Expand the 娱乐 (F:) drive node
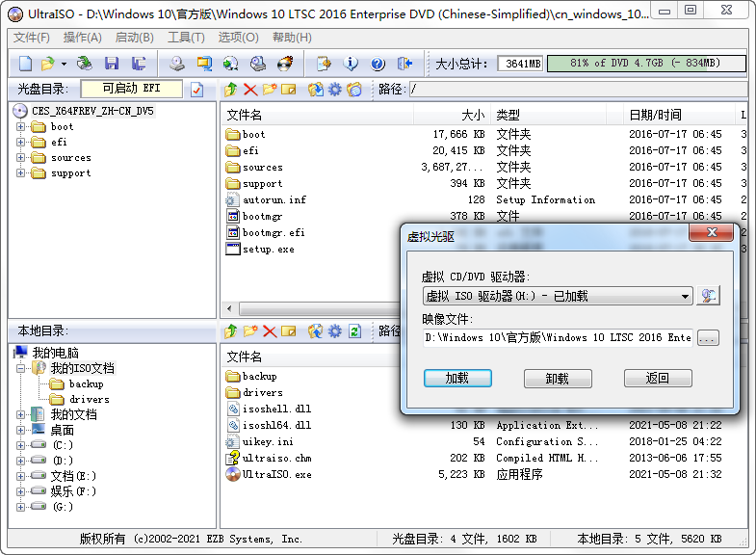Image resolution: width=756 pixels, height=555 pixels. (20, 491)
